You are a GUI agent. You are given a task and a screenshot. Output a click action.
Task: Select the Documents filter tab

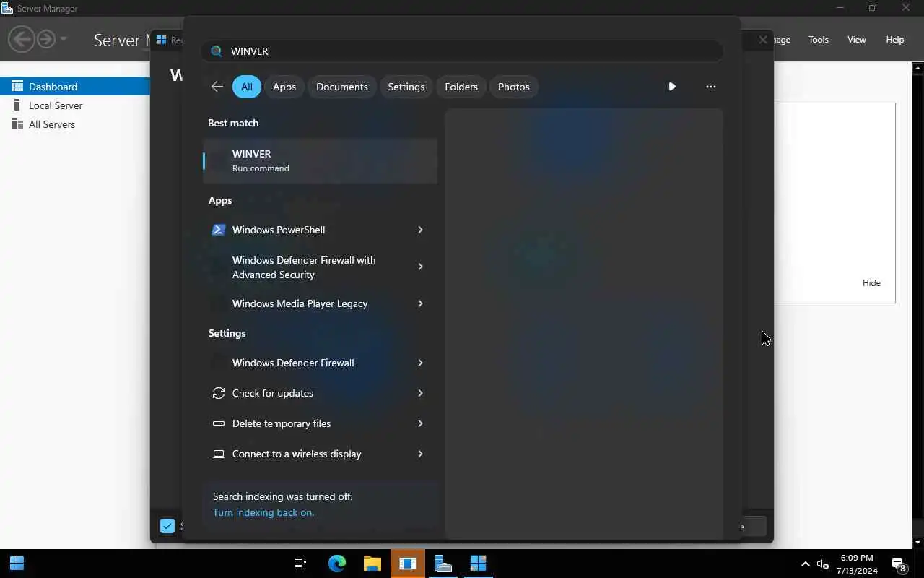coord(342,87)
